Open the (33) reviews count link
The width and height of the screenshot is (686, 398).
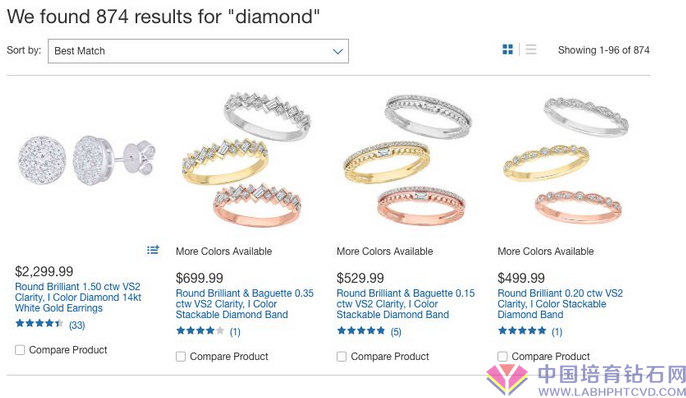point(77,325)
